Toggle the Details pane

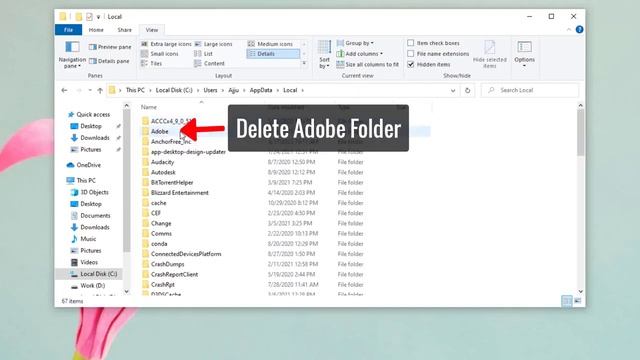(109, 61)
